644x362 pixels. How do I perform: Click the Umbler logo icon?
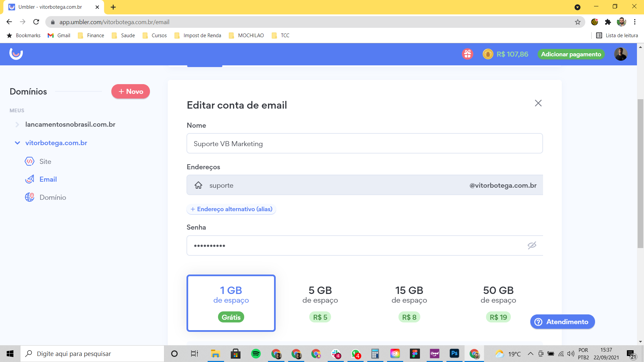point(16,54)
